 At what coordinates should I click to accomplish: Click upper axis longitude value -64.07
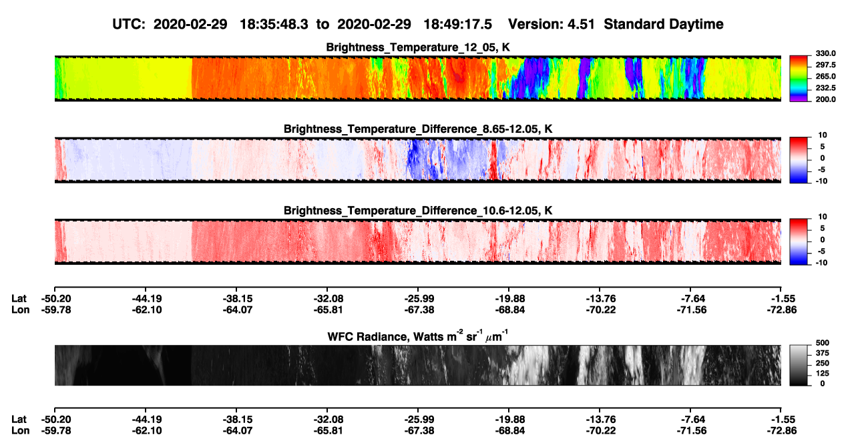(236, 310)
